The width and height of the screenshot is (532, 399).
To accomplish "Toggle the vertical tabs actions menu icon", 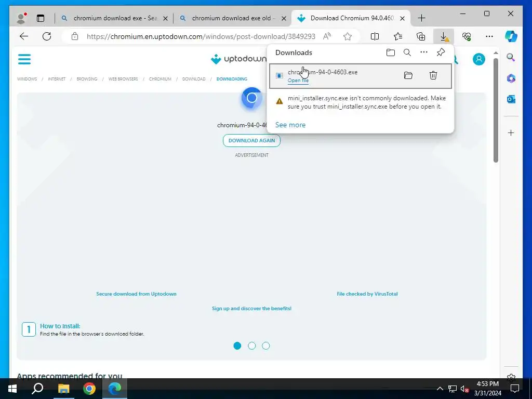I will [41, 18].
